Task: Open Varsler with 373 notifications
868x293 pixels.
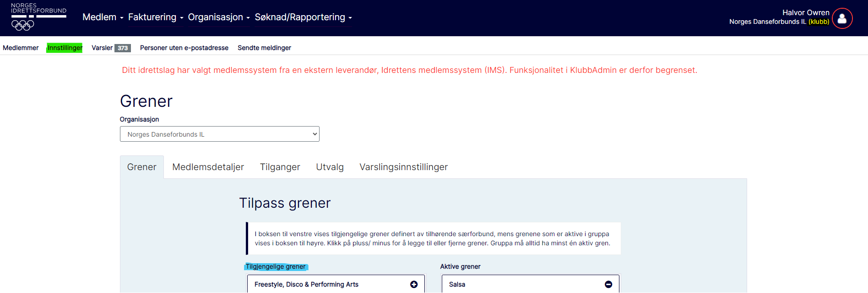Action: tap(111, 48)
